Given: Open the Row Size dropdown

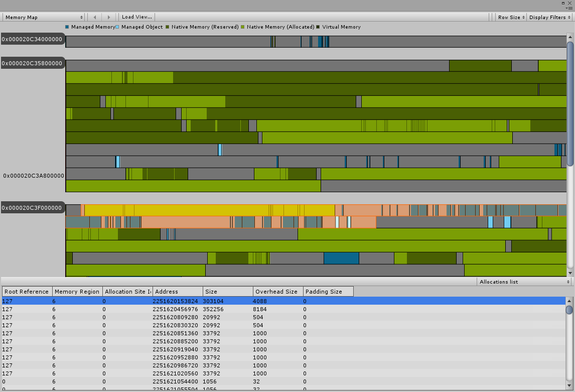Looking at the screenshot, I should (x=510, y=16).
